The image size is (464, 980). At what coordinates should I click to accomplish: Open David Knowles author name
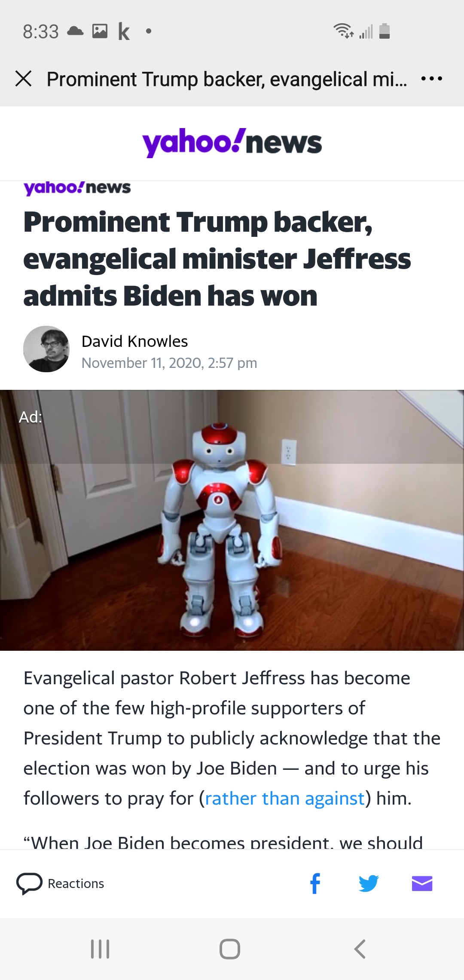coord(135,341)
